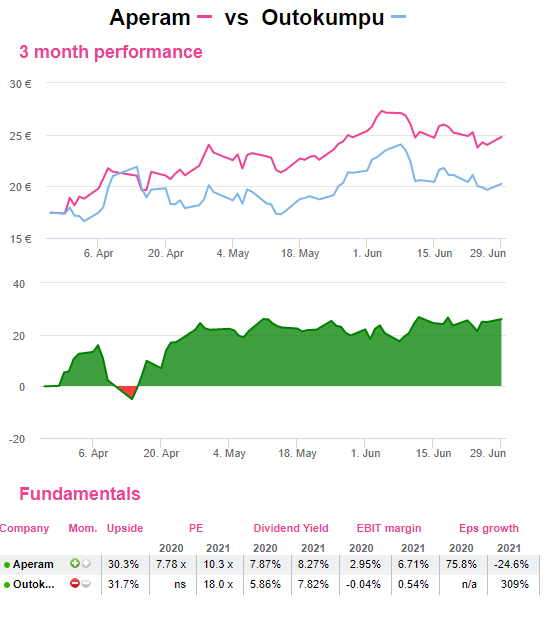Screen dimensions: 545x620
Task: Click Aperam's grey momentum icon
Action: pyautogui.click(x=86, y=563)
